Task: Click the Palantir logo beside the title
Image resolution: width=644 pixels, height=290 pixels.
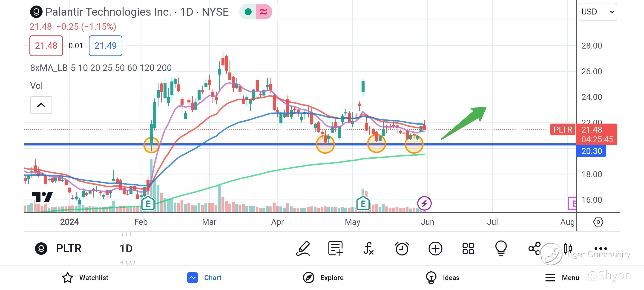Action: tap(36, 12)
